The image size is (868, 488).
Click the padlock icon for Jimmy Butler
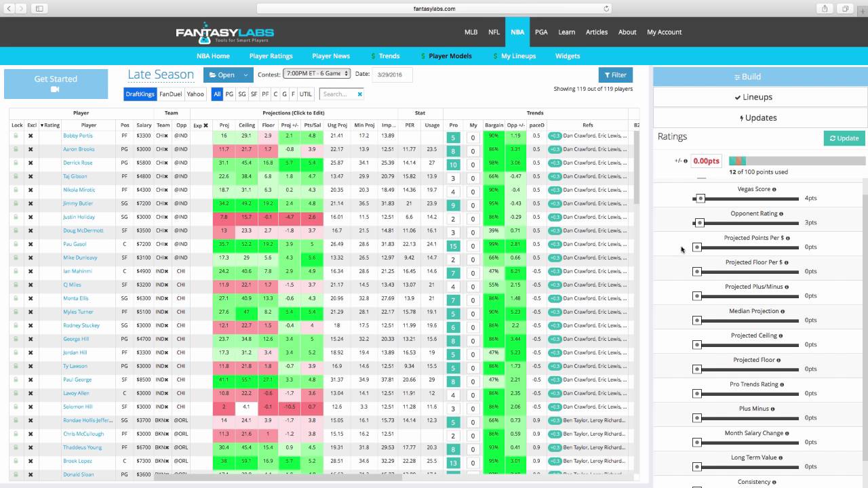pos(16,203)
